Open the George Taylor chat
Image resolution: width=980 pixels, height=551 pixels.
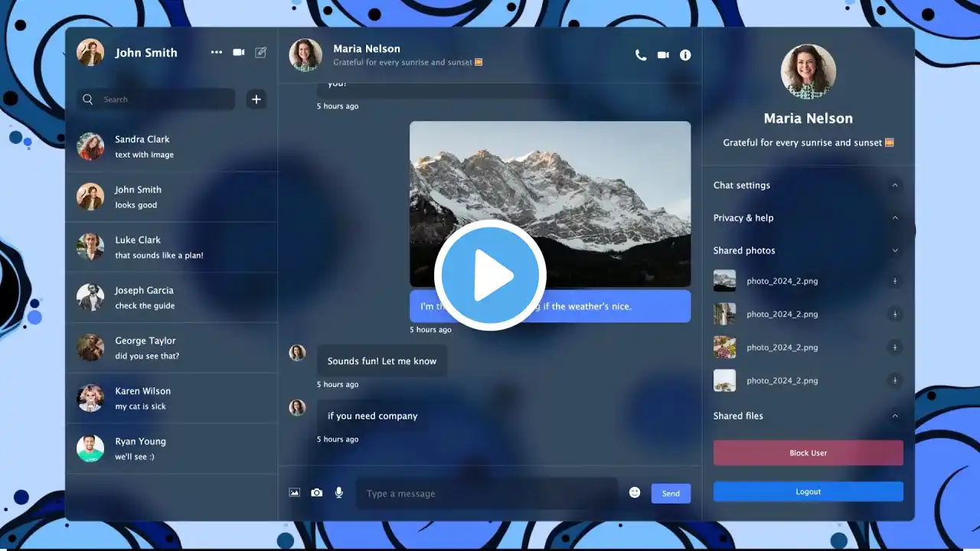coord(171,348)
